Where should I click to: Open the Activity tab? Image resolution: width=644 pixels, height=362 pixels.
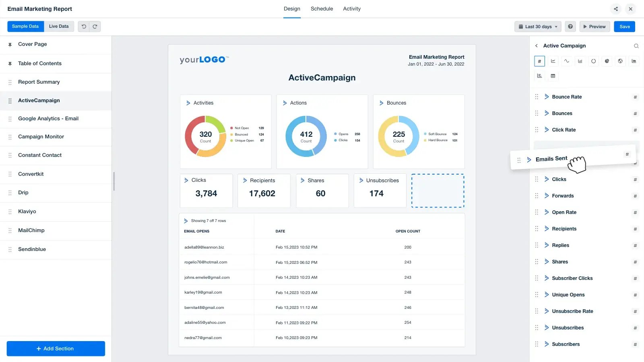pyautogui.click(x=352, y=8)
